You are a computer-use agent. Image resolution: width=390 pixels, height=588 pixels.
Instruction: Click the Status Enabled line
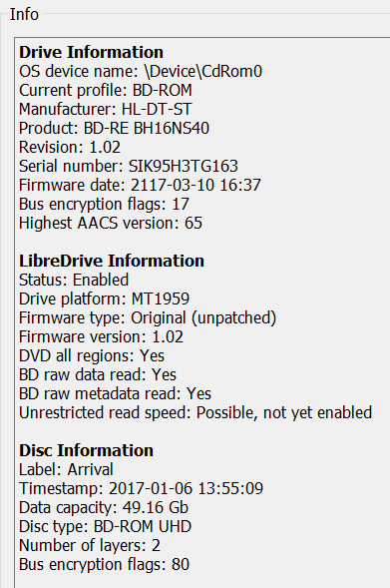tap(74, 280)
